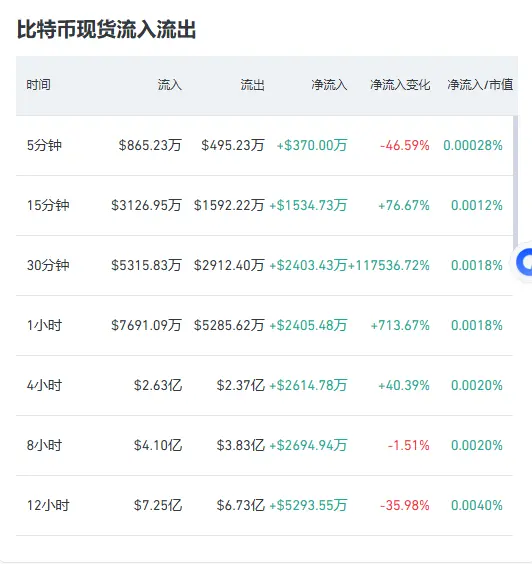Screen dimensions: 532x564
Task: Click inflow value $865.23万
Action: [x=150, y=145]
